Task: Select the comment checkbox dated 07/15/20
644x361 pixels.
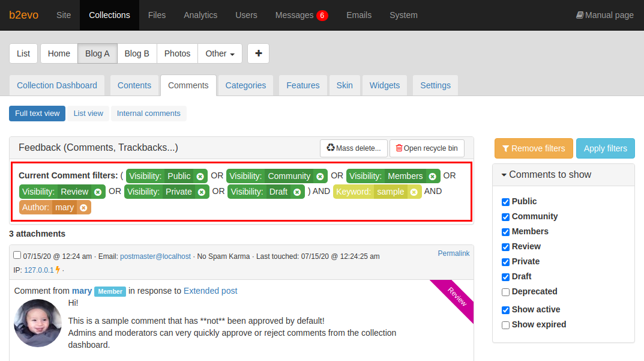Action: coord(17,255)
